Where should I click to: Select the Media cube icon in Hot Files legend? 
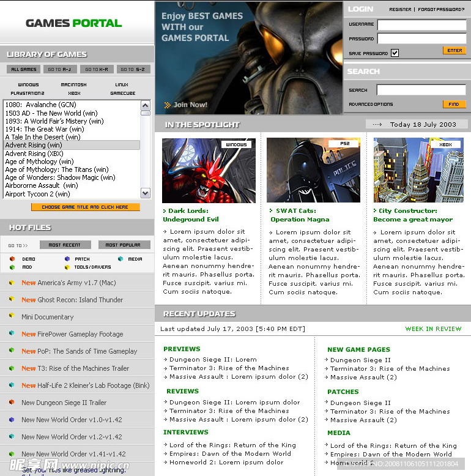pos(120,259)
